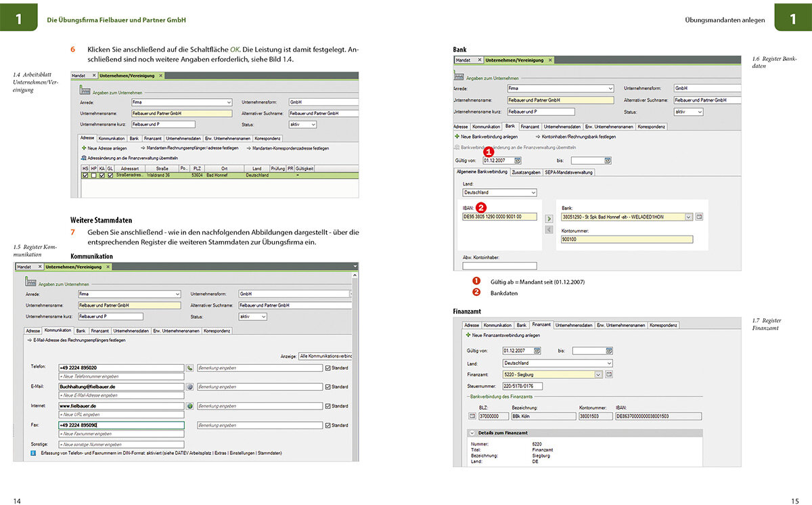Enable the HP checkbox in the Straßenadresse row
812x505 pixels.
(93, 175)
